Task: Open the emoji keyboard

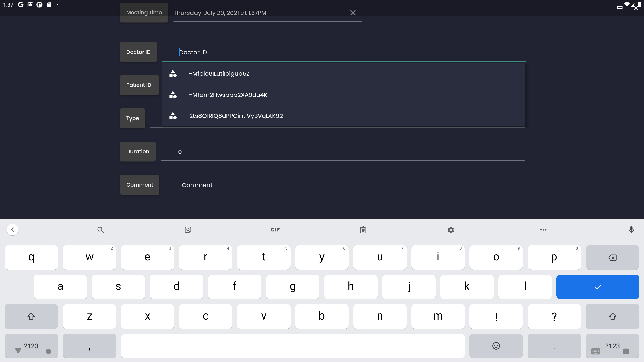Action: click(x=496, y=346)
